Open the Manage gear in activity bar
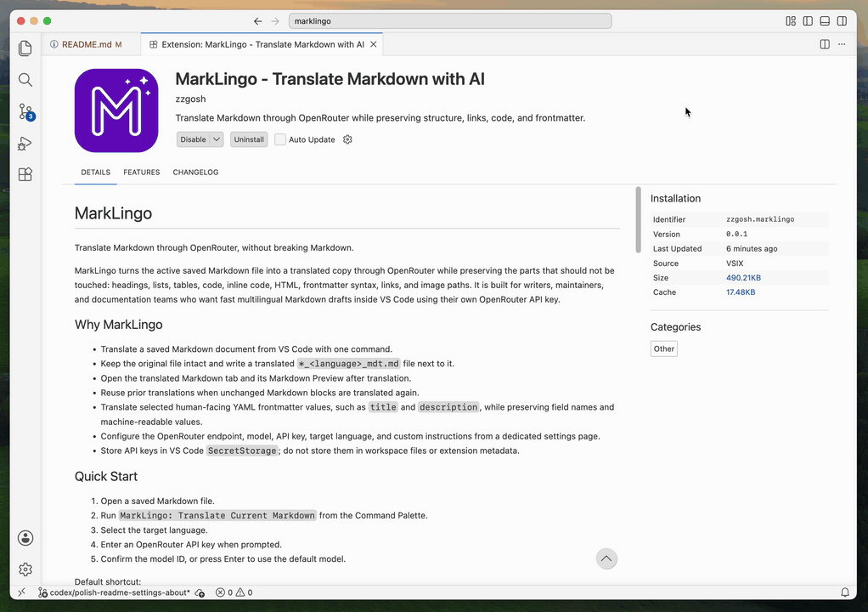Screen dimensions: 868x612 (25, 569)
